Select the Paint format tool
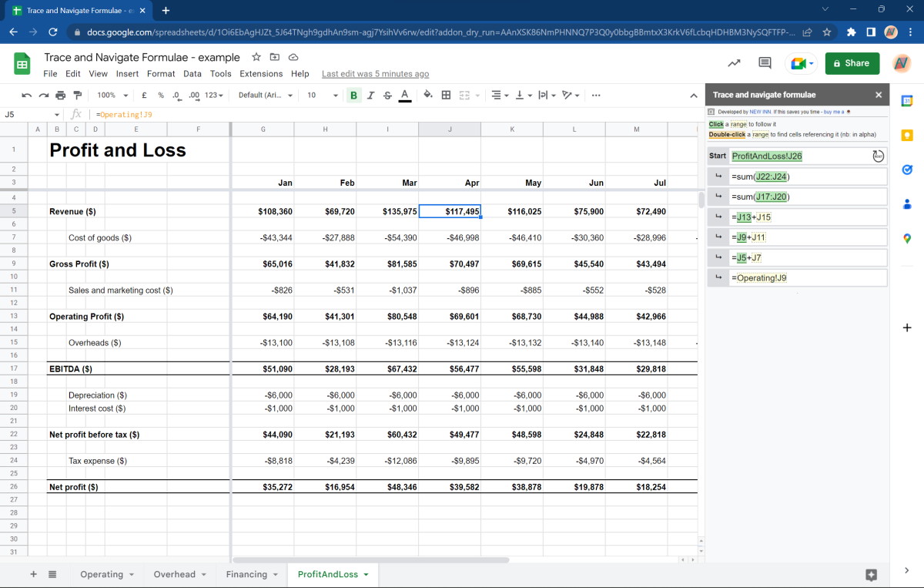This screenshot has width=924, height=588. [77, 95]
